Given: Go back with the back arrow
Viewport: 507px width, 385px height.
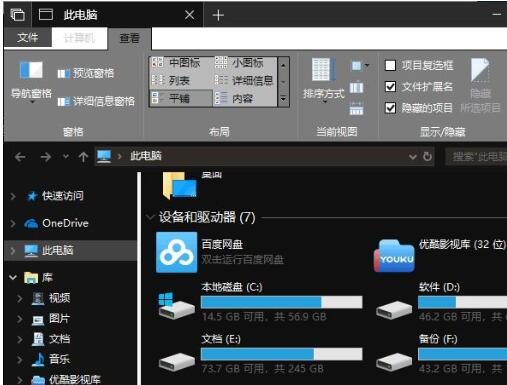Looking at the screenshot, I should (20, 157).
